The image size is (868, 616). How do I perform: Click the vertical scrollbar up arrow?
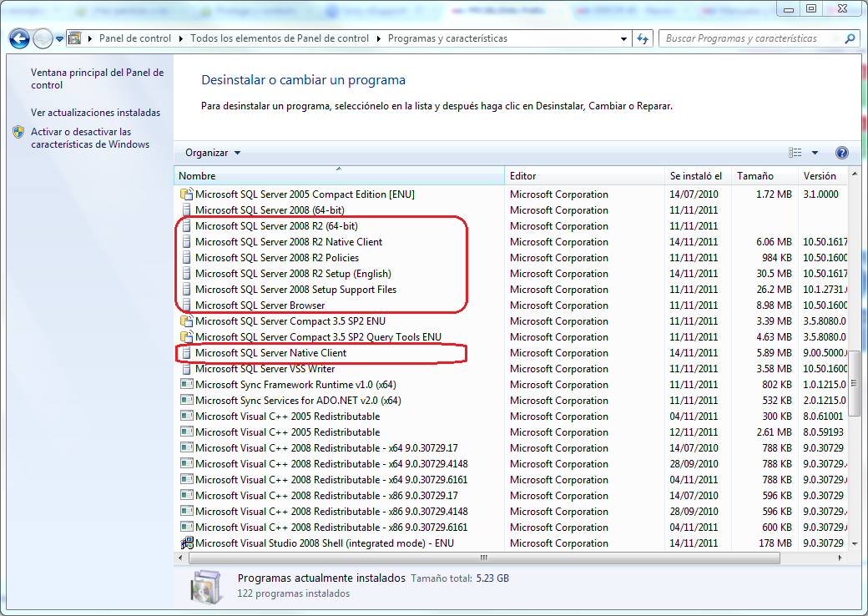(x=855, y=174)
